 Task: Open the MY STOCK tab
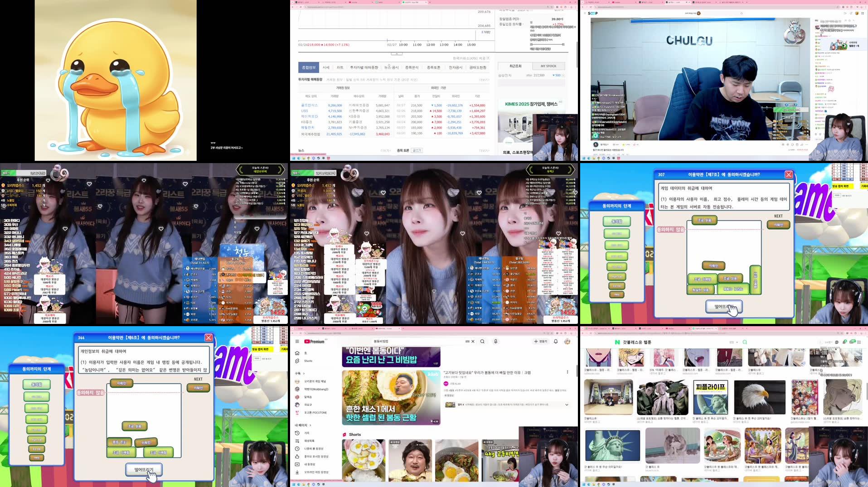tap(549, 66)
